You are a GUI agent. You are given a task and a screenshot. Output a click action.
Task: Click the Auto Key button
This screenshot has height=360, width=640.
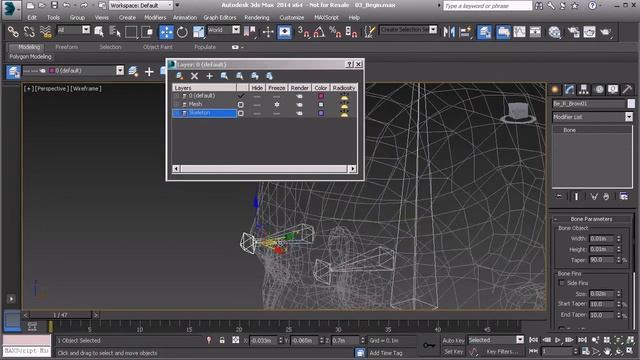(453, 340)
